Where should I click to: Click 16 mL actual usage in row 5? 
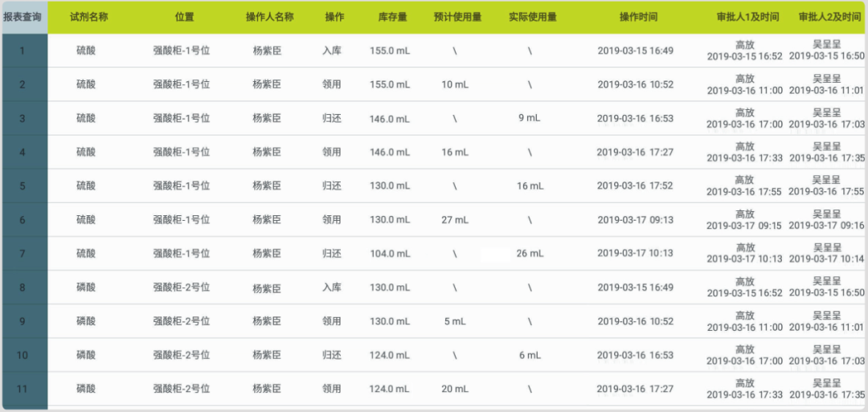click(530, 186)
